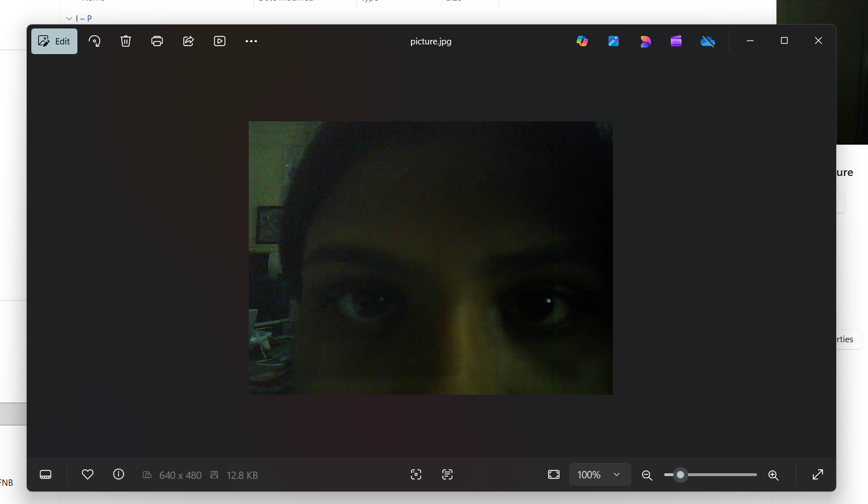The width and height of the screenshot is (868, 504).
Task: Enter fullscreen view of the photo
Action: (x=818, y=474)
